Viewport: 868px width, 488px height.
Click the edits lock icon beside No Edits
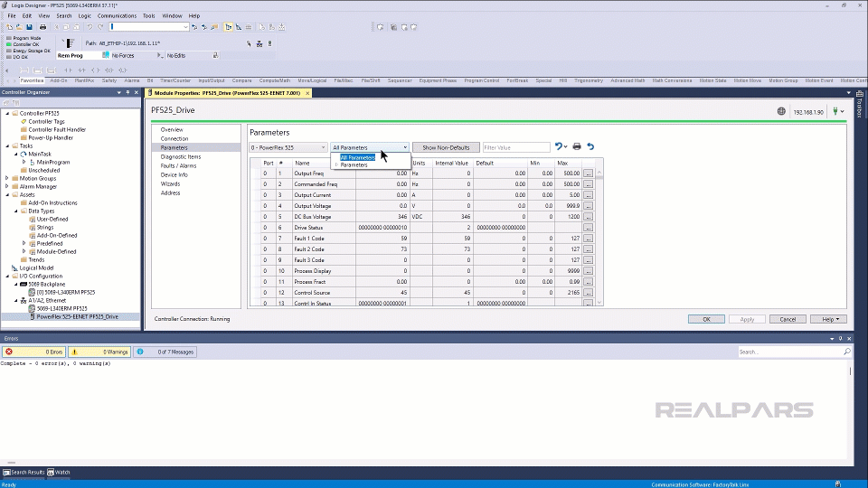click(215, 55)
